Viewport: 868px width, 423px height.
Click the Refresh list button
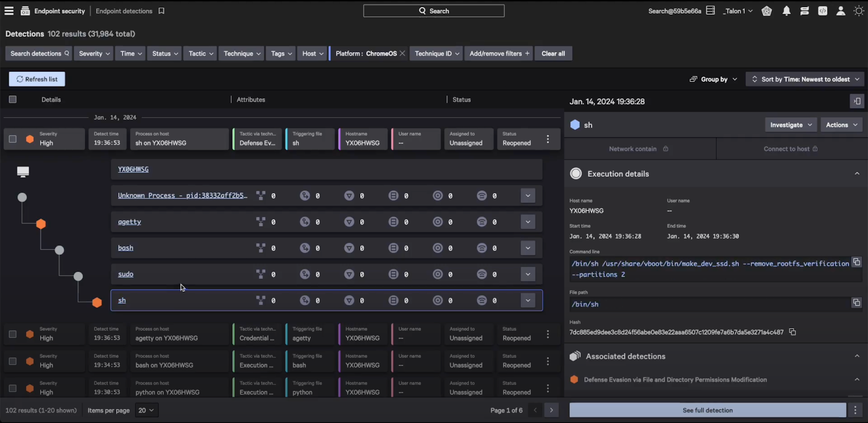(37, 79)
